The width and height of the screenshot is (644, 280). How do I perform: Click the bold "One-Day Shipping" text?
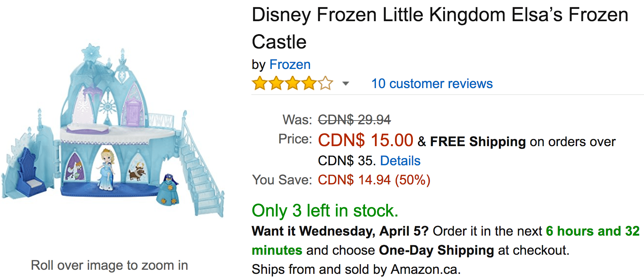point(436,250)
